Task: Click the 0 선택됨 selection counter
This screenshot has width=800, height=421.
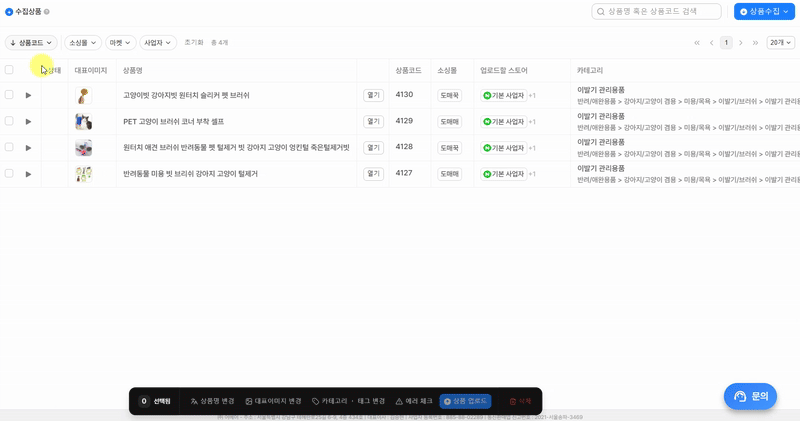Action: click(155, 401)
